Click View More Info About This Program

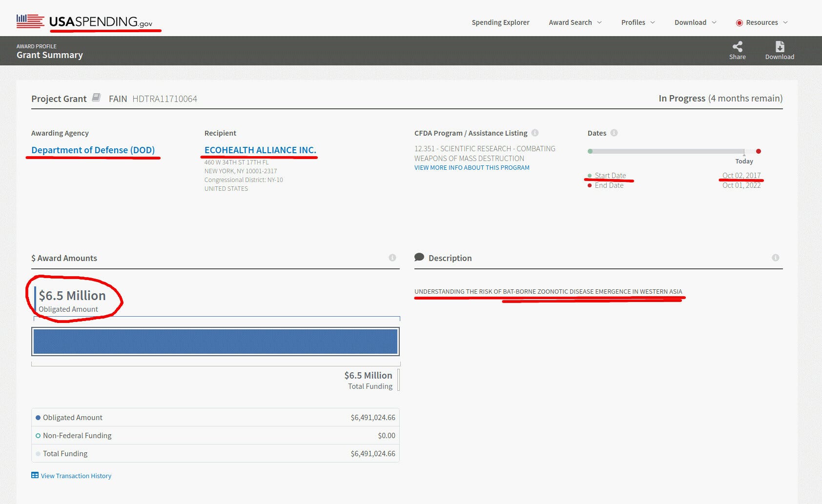(x=472, y=167)
